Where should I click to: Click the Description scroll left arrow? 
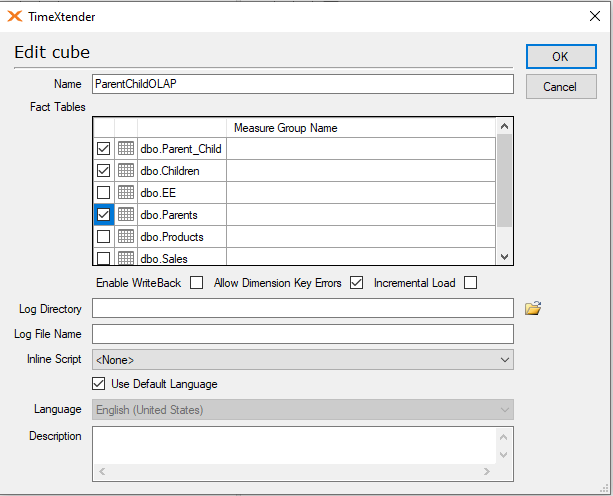tap(102, 471)
